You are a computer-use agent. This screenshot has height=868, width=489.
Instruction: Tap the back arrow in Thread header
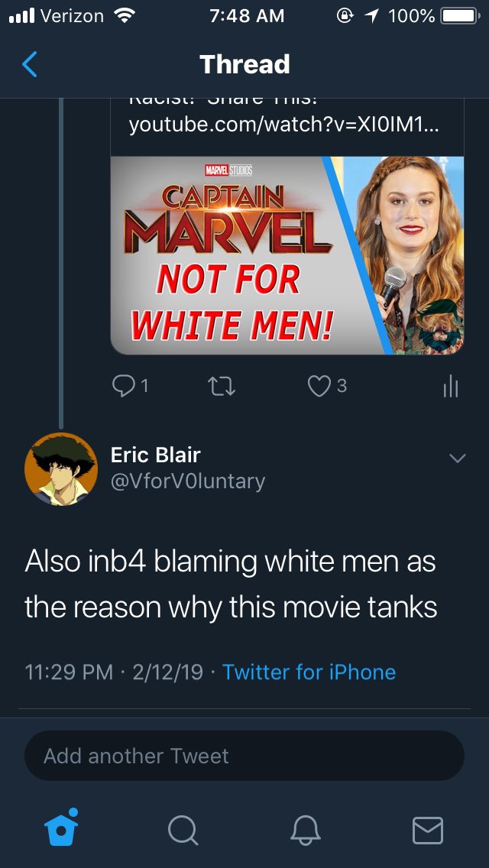click(x=29, y=64)
